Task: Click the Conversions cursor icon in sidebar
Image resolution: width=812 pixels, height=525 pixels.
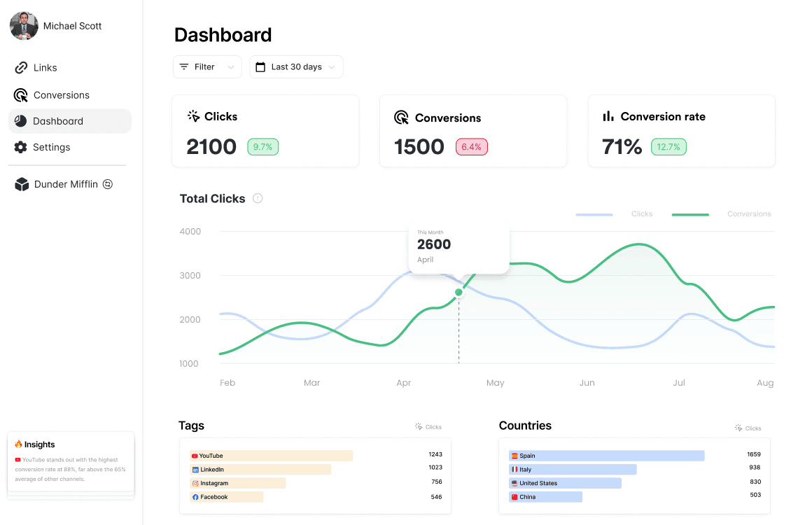Action: pos(21,95)
